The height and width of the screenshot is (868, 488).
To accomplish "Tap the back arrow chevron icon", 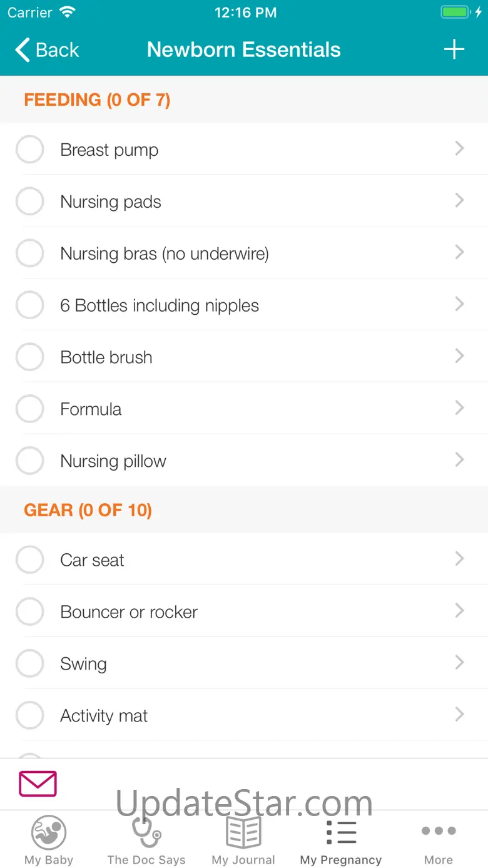I will [x=23, y=50].
